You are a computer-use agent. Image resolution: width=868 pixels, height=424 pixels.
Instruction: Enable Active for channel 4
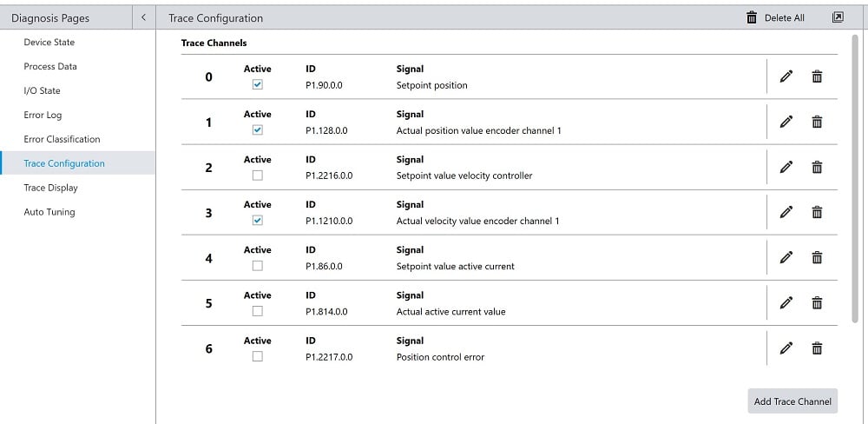point(258,266)
